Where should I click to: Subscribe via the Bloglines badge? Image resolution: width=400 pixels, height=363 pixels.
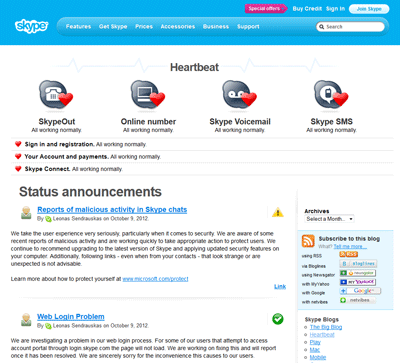[x=358, y=264]
